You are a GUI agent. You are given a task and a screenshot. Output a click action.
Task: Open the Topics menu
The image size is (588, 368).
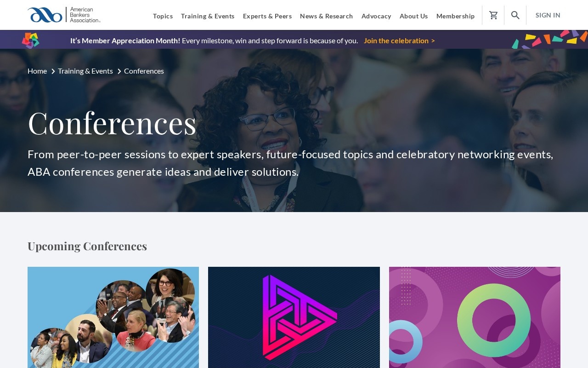click(163, 16)
